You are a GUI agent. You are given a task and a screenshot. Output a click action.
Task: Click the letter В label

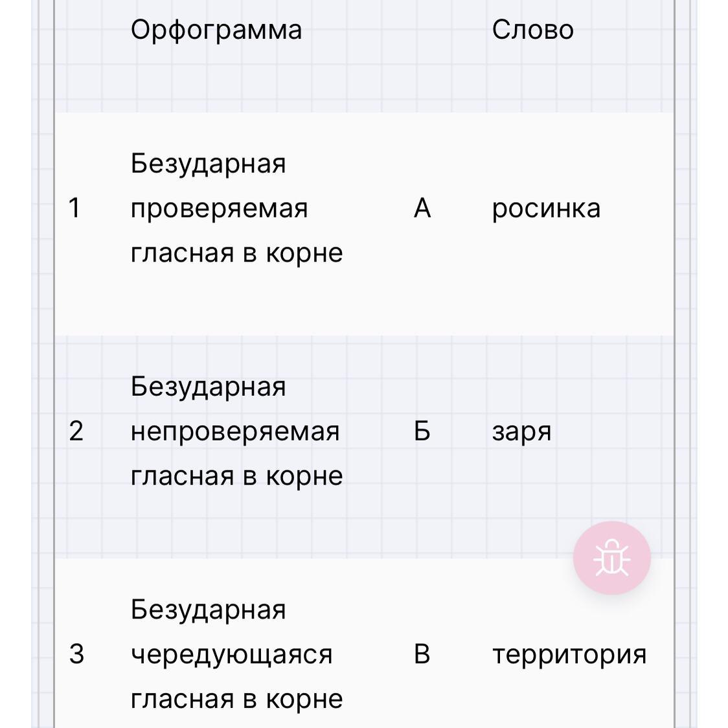pos(422,654)
